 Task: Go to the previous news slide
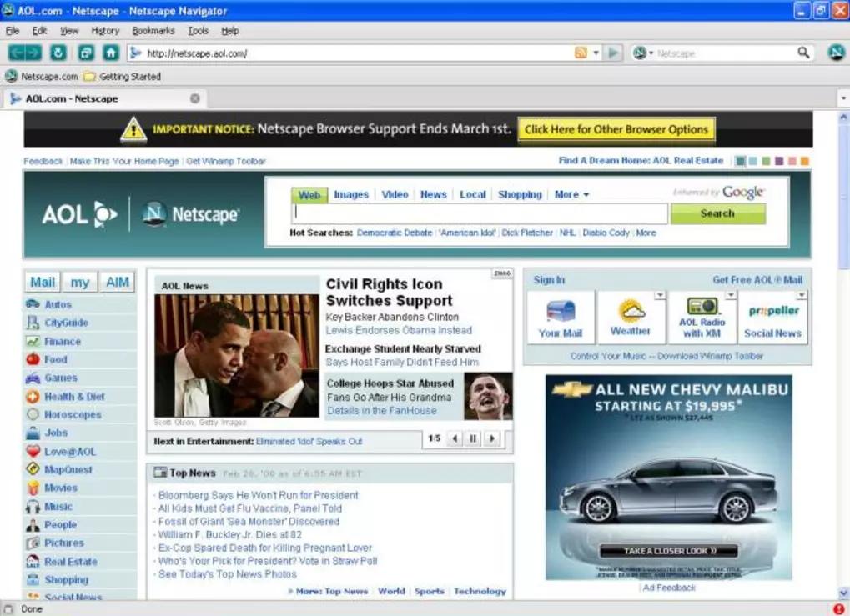[x=455, y=438]
